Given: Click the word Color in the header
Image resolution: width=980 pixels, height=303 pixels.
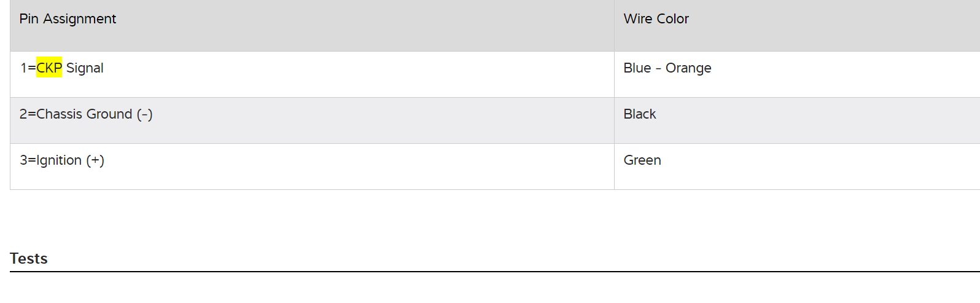Looking at the screenshot, I should tap(673, 19).
